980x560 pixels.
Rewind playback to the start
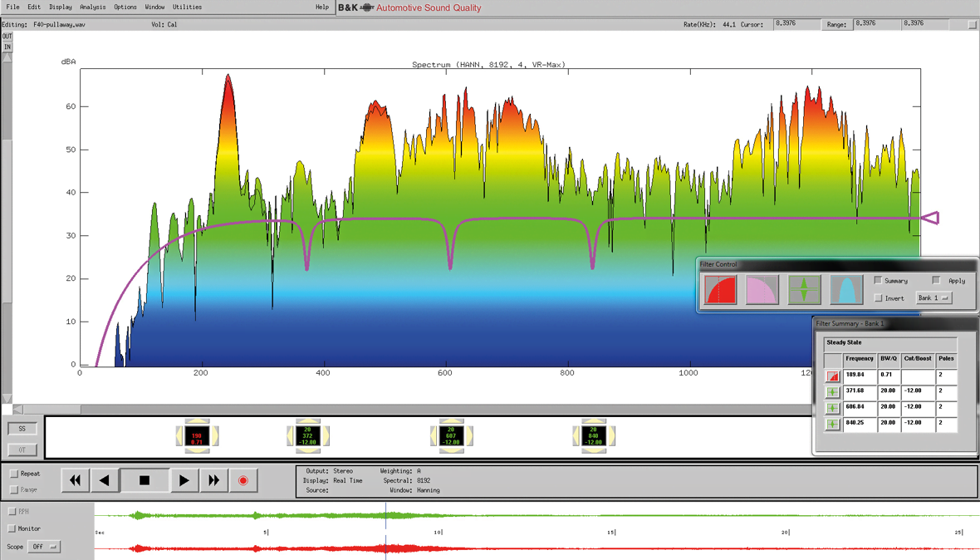coord(75,480)
